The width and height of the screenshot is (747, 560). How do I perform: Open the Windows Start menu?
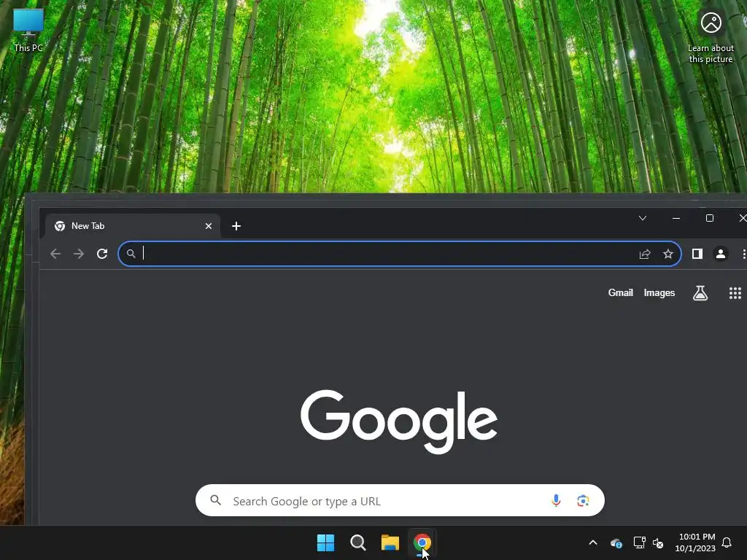click(x=326, y=542)
